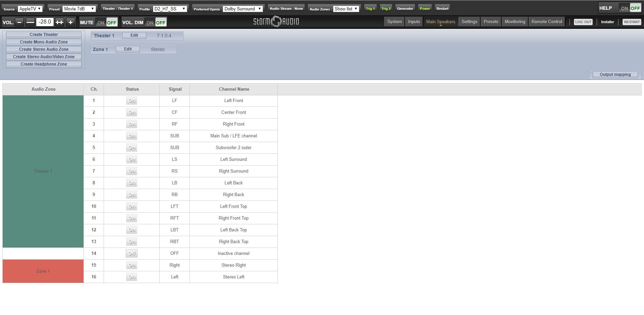Screen dimensions: 644x315
Task: Decrease volume with small minus button
Action: click(19, 22)
